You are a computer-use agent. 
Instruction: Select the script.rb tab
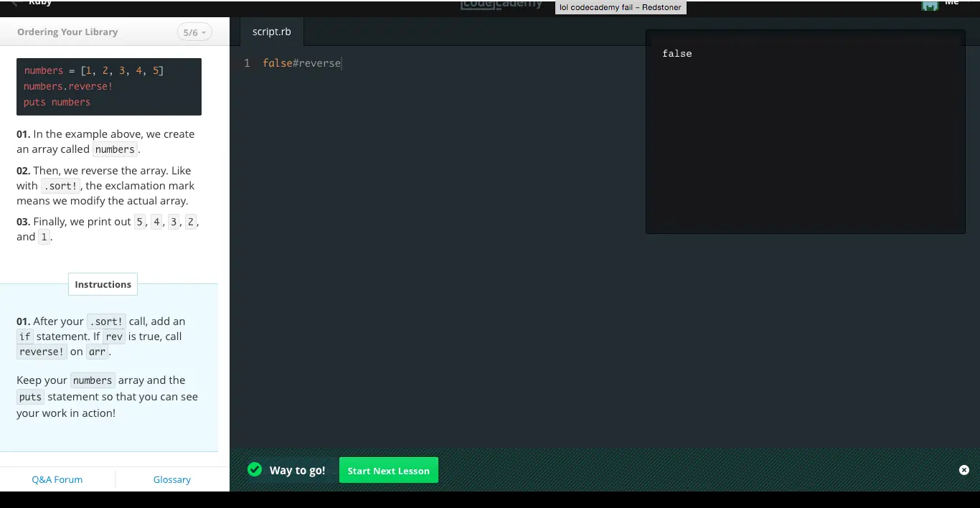pos(272,32)
